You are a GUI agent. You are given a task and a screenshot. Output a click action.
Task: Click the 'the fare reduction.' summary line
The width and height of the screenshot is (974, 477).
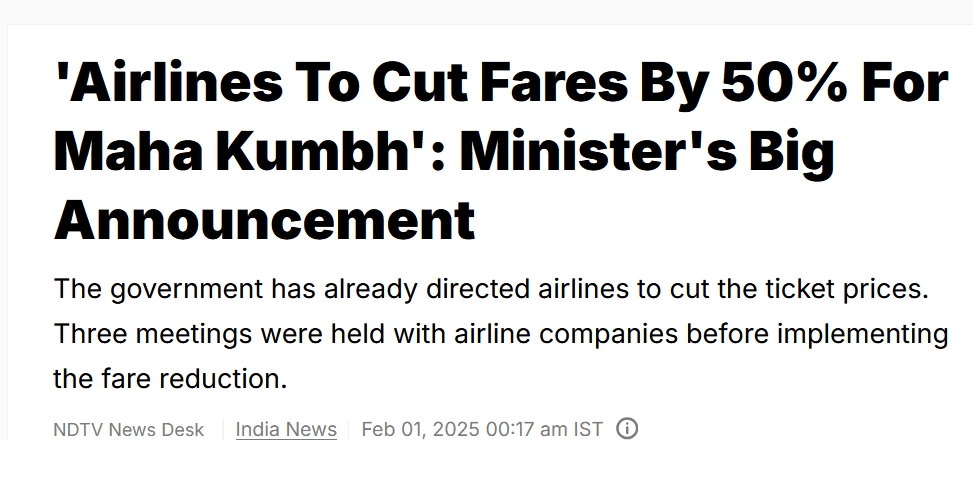170,378
